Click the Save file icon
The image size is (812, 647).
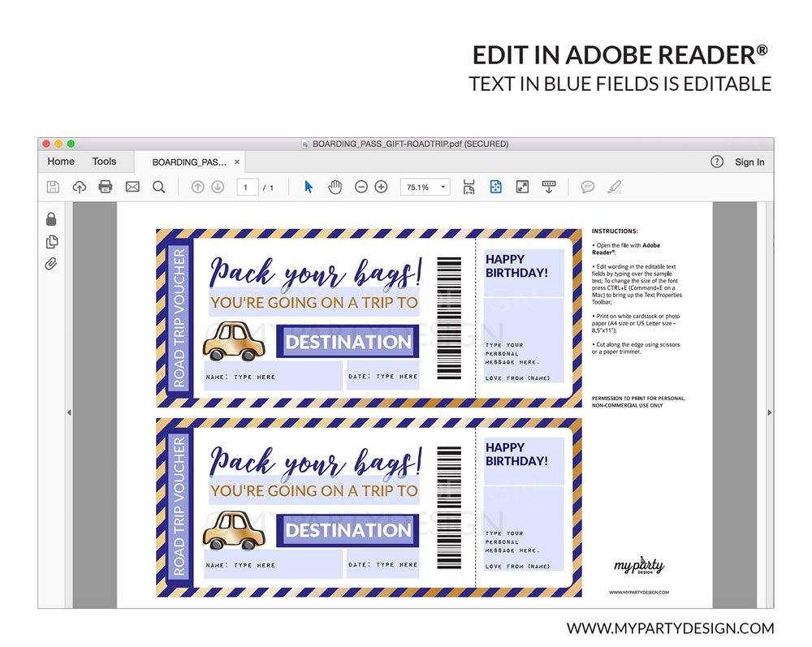(x=53, y=187)
